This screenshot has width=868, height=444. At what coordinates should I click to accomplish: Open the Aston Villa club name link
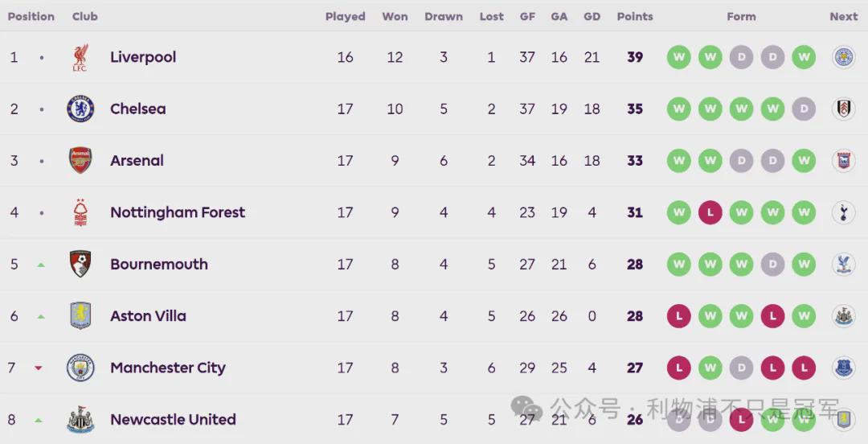pyautogui.click(x=148, y=316)
